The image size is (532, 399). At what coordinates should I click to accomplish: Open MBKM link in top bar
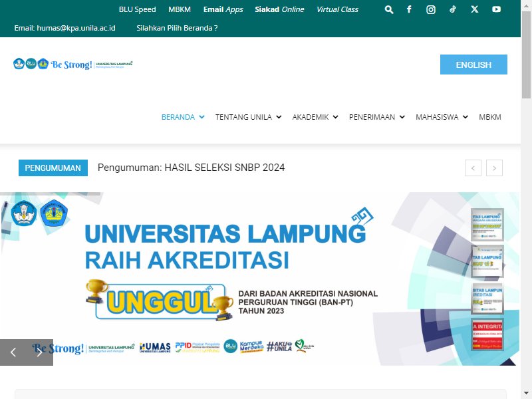[180, 9]
